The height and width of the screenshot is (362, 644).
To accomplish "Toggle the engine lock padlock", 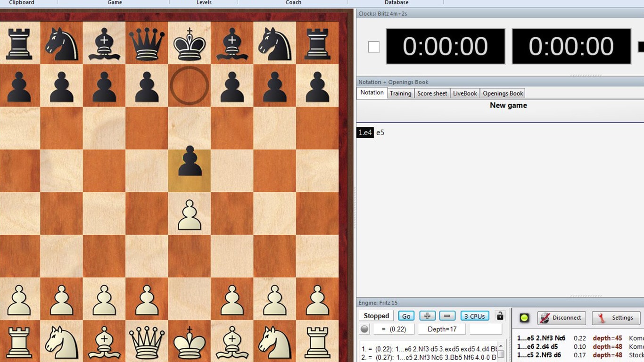I will (x=499, y=316).
